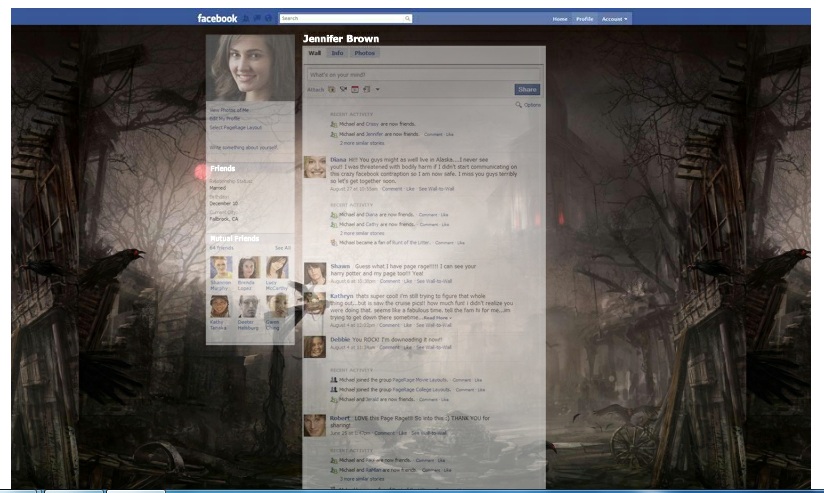The image size is (824, 493).
Task: Open Kathy Tanaka's friend thumbnail
Action: click(220, 306)
